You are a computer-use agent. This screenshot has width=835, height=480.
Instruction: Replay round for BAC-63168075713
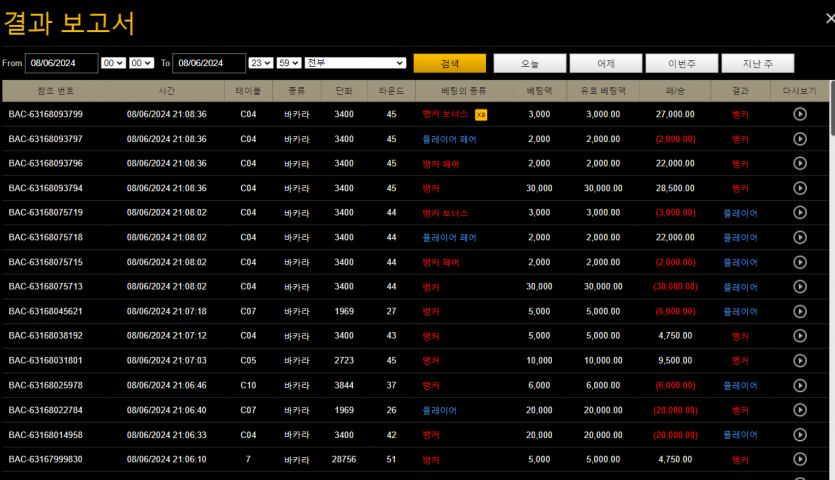(800, 287)
